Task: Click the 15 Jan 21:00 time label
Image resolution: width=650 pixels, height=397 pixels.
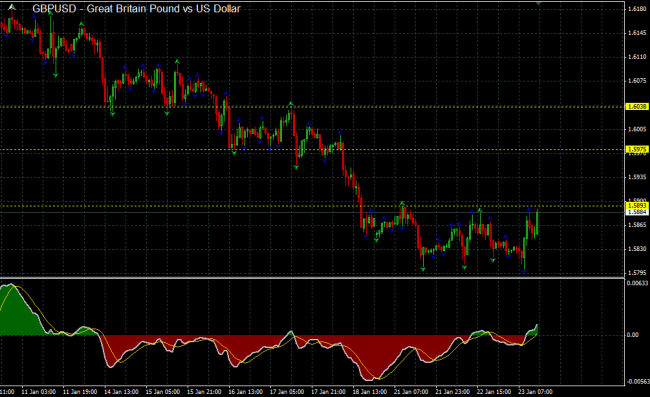Action: coord(204,392)
